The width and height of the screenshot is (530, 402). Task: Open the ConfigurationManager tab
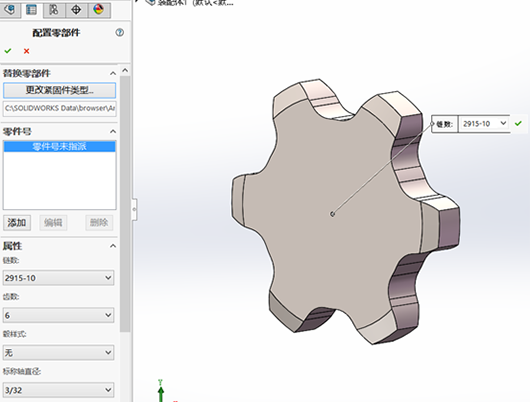coord(54,9)
